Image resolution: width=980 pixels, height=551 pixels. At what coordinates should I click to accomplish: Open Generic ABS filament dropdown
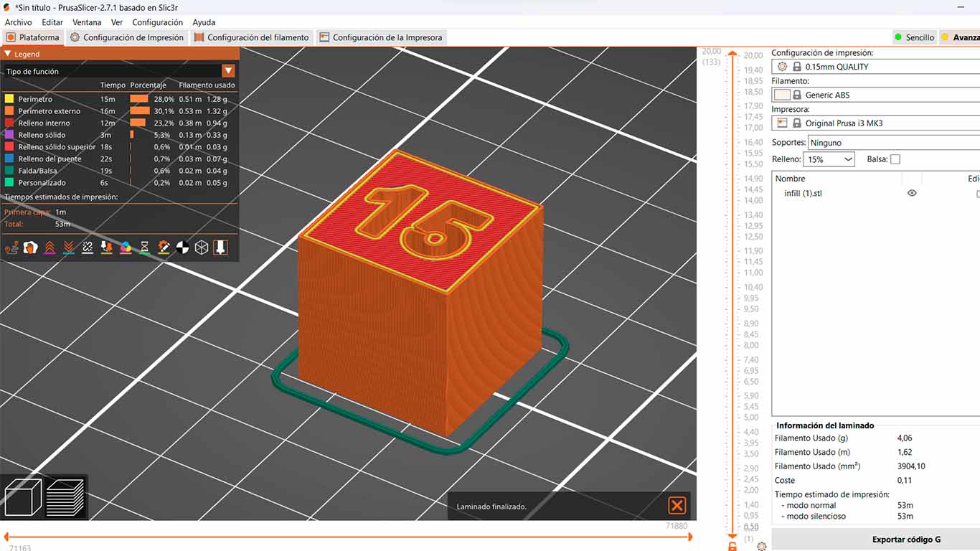tap(875, 95)
